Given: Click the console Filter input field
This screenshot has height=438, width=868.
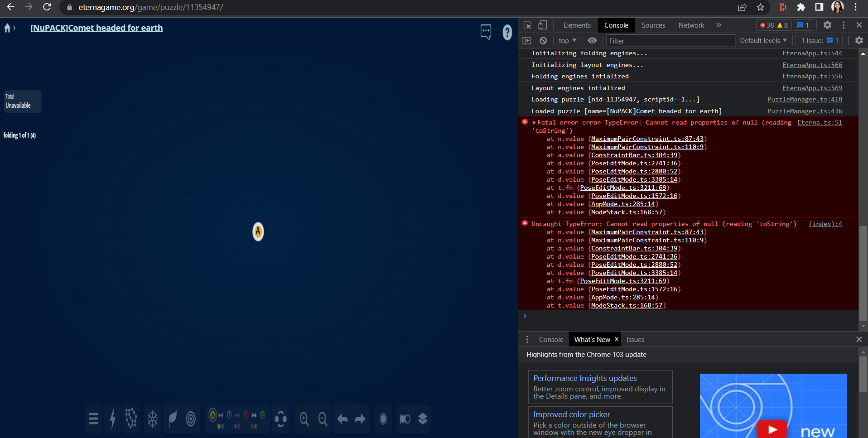Looking at the screenshot, I should pos(670,41).
